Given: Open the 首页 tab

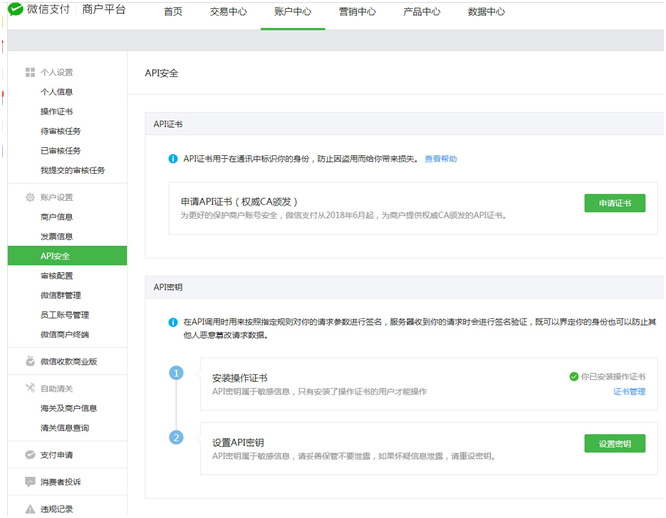Looking at the screenshot, I should pyautogui.click(x=173, y=11).
